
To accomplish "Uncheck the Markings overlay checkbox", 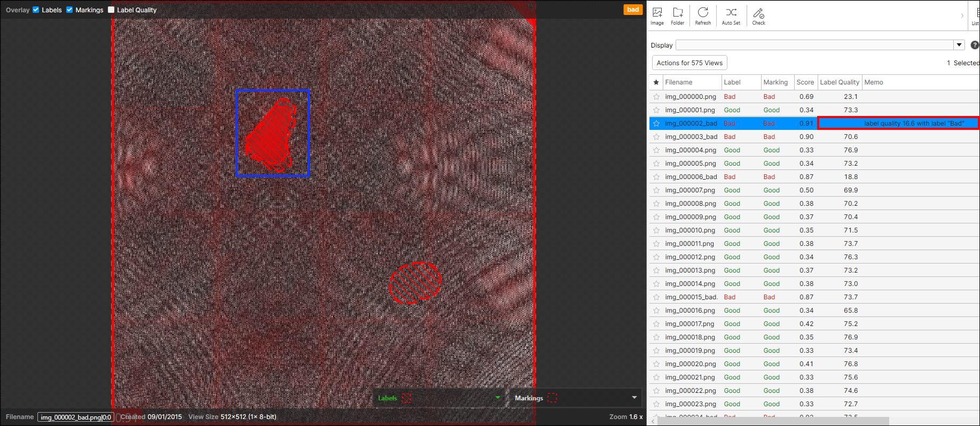I will pos(69,10).
